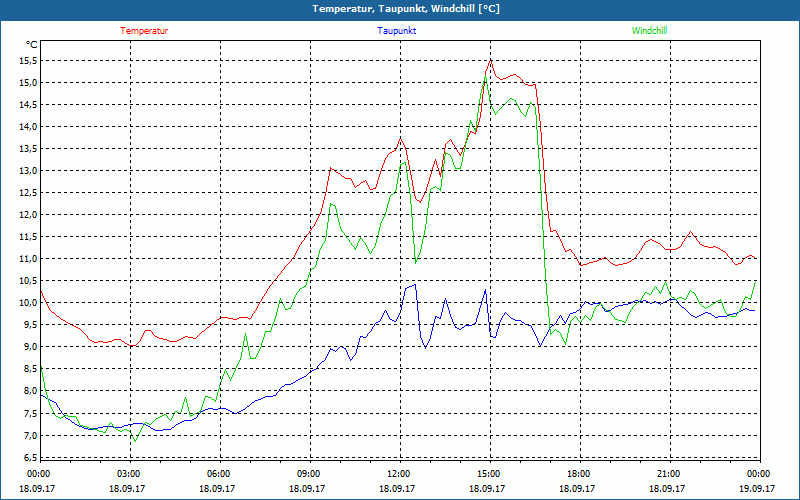Click the 11,5 y-axis value
The image size is (800, 500).
click(30, 237)
